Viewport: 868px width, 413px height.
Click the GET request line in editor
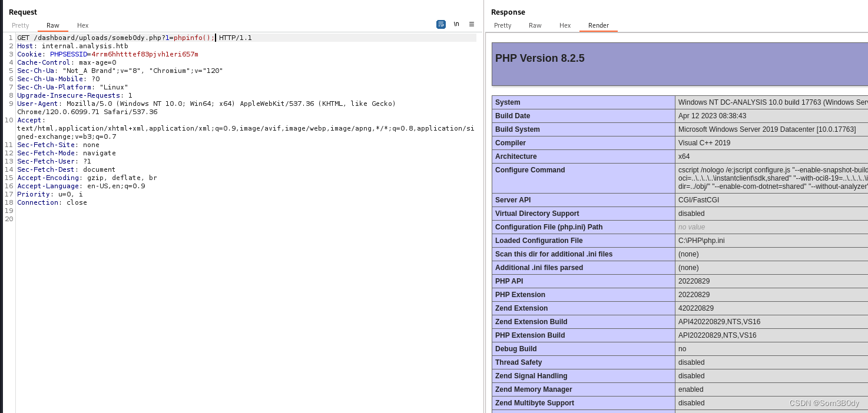click(246, 38)
